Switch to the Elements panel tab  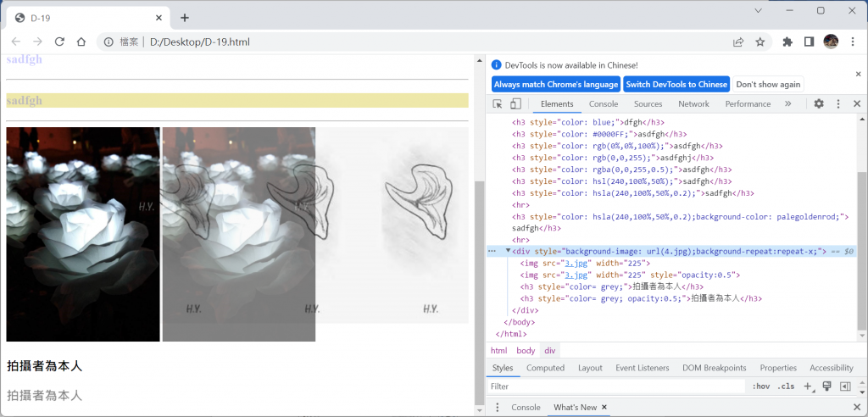(x=557, y=104)
